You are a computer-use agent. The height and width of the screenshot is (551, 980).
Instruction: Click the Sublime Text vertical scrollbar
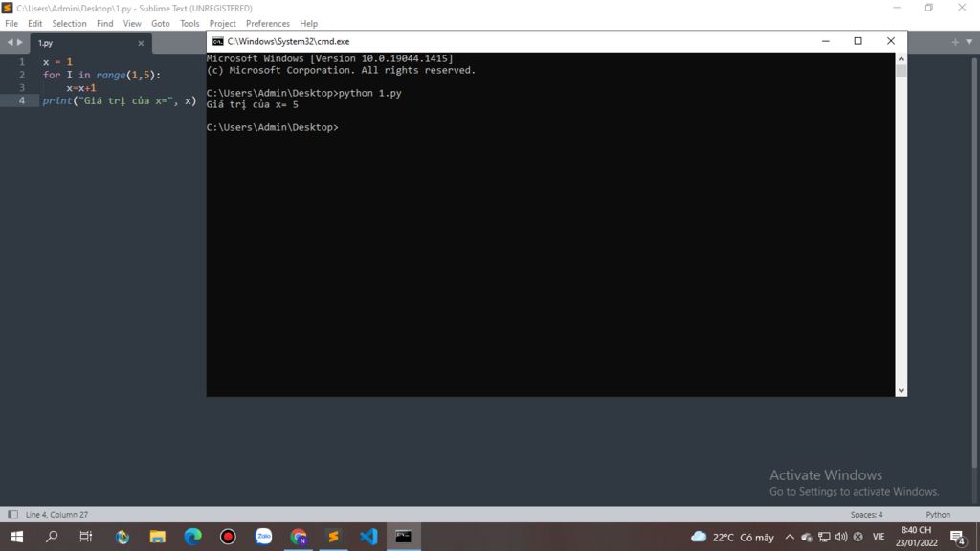(973, 262)
